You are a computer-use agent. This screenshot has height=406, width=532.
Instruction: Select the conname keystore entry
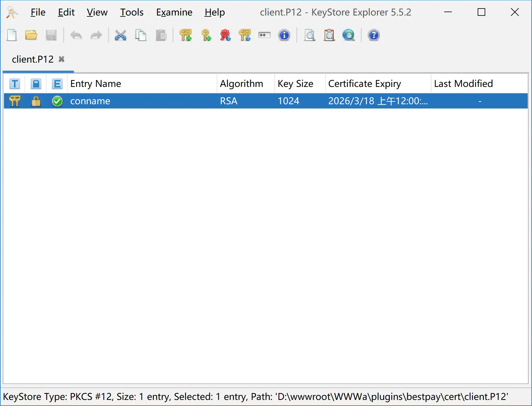pos(90,101)
